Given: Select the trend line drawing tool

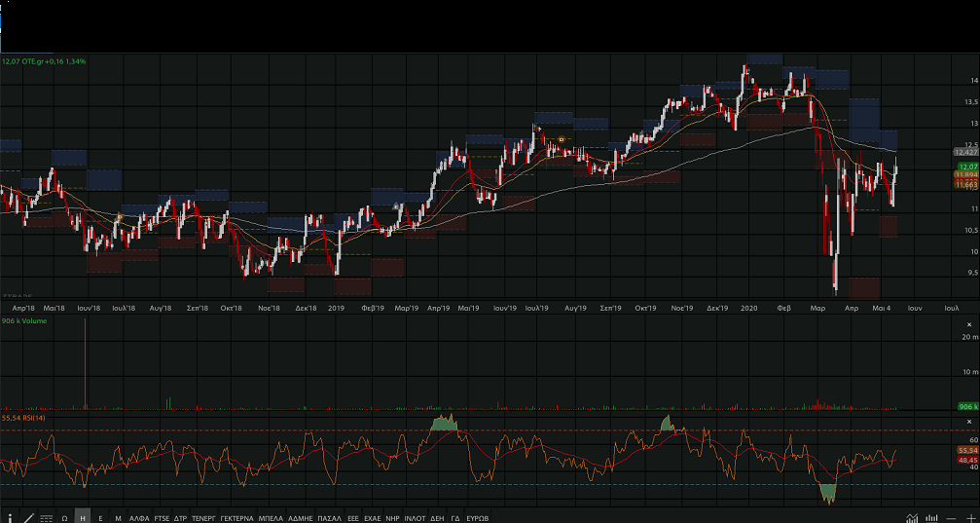Looking at the screenshot, I should pos(28,517).
